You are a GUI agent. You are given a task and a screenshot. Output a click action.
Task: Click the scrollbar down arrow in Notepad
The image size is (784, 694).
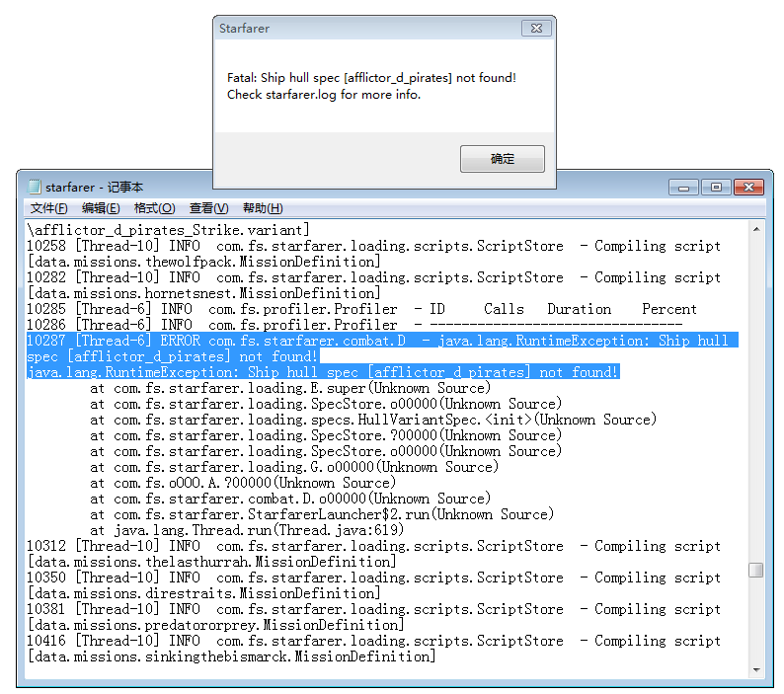pos(755,669)
